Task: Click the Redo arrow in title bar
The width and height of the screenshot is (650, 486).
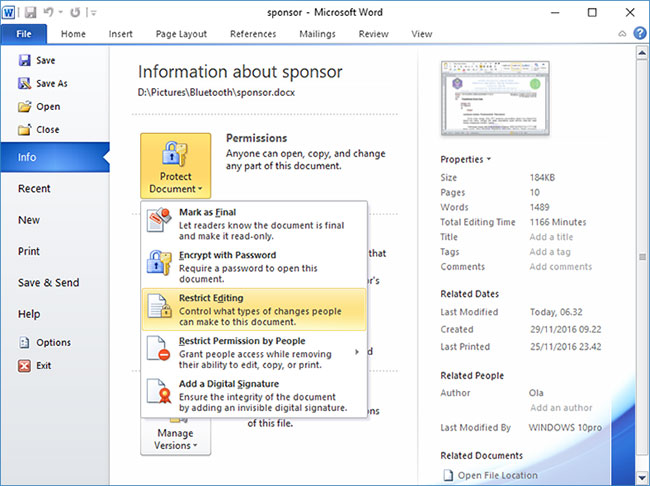Action: 75,12
